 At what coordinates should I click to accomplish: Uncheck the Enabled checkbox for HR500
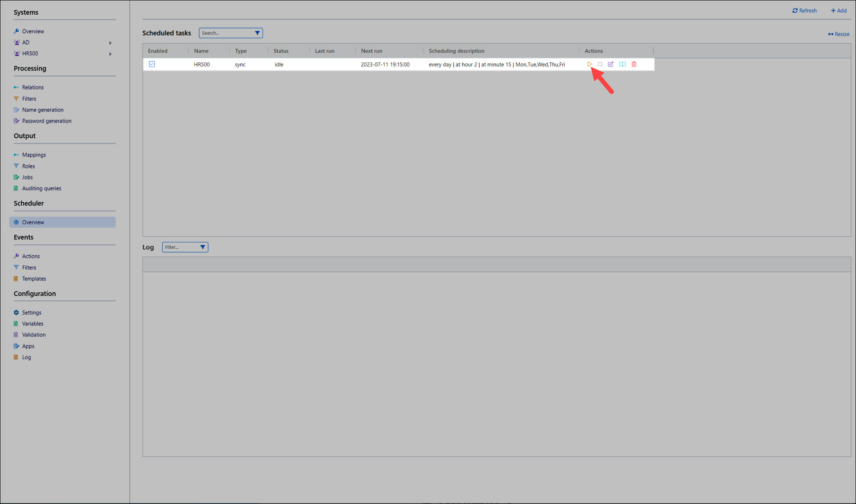tap(152, 64)
